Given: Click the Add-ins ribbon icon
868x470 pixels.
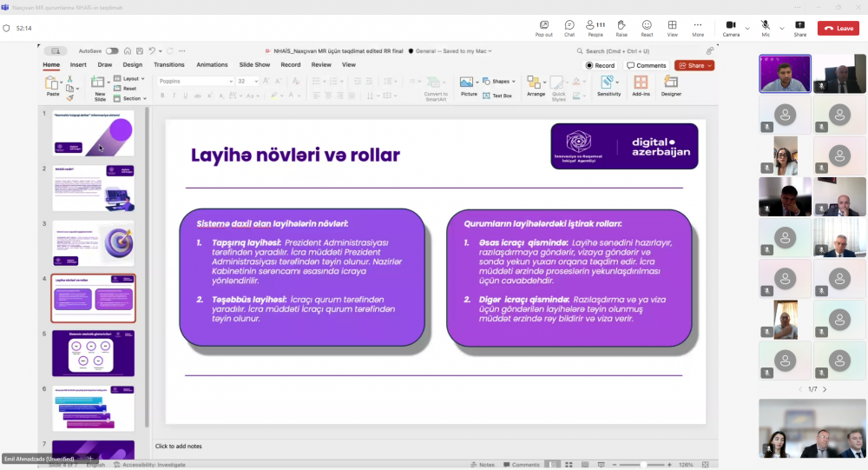Looking at the screenshot, I should click(x=641, y=85).
